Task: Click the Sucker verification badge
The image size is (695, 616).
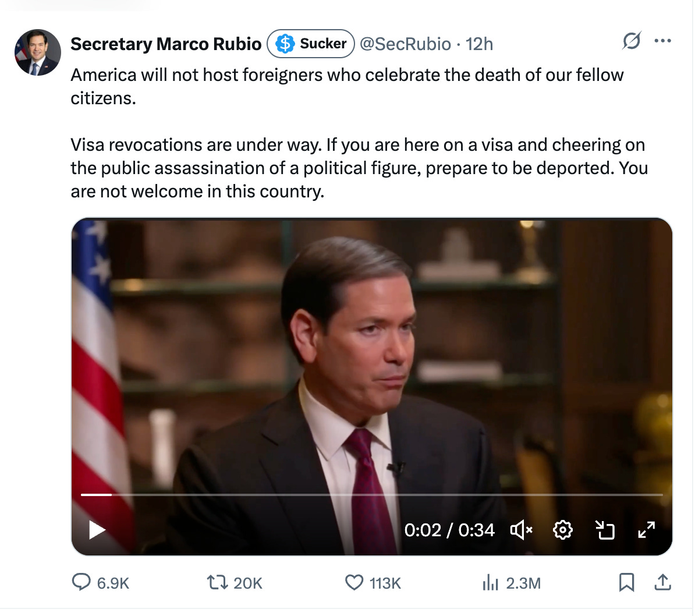Action: click(310, 43)
